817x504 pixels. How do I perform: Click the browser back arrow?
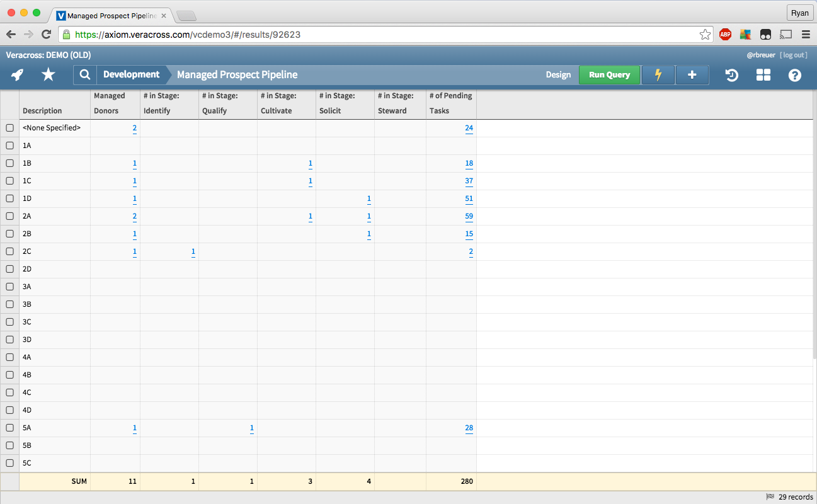click(11, 35)
